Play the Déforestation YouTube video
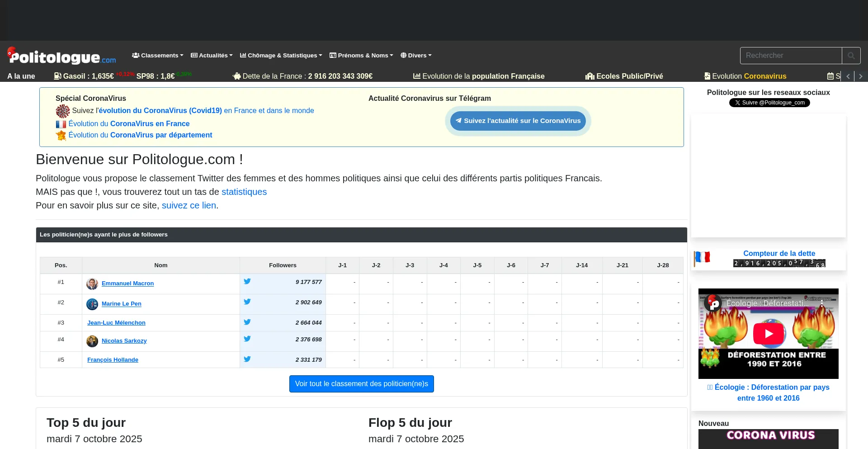Screen dimensions: 868x449 768,334
